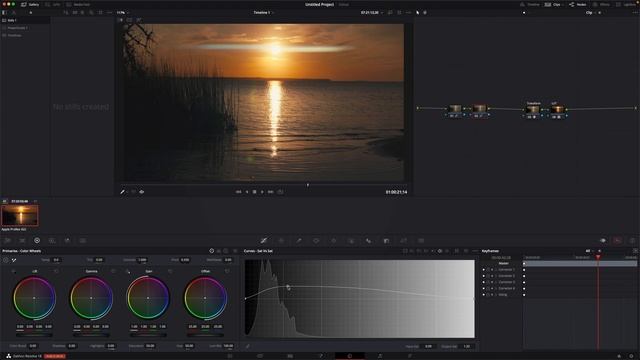Viewport: 640px width, 360px height.
Task: Reset the Gamma color wheel
Action: [113, 271]
